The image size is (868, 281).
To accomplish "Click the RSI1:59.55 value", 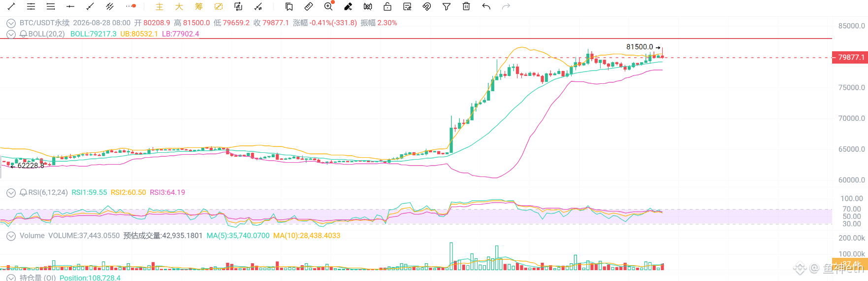I will (89, 192).
